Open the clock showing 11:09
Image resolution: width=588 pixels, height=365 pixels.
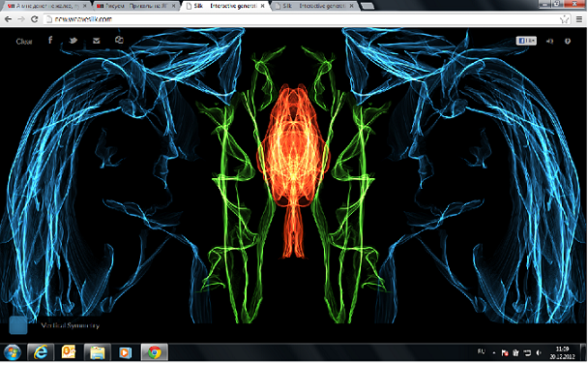click(x=562, y=352)
